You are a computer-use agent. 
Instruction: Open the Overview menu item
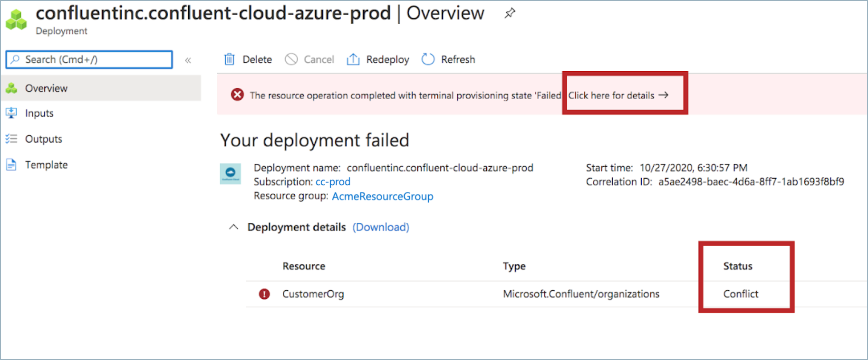46,88
